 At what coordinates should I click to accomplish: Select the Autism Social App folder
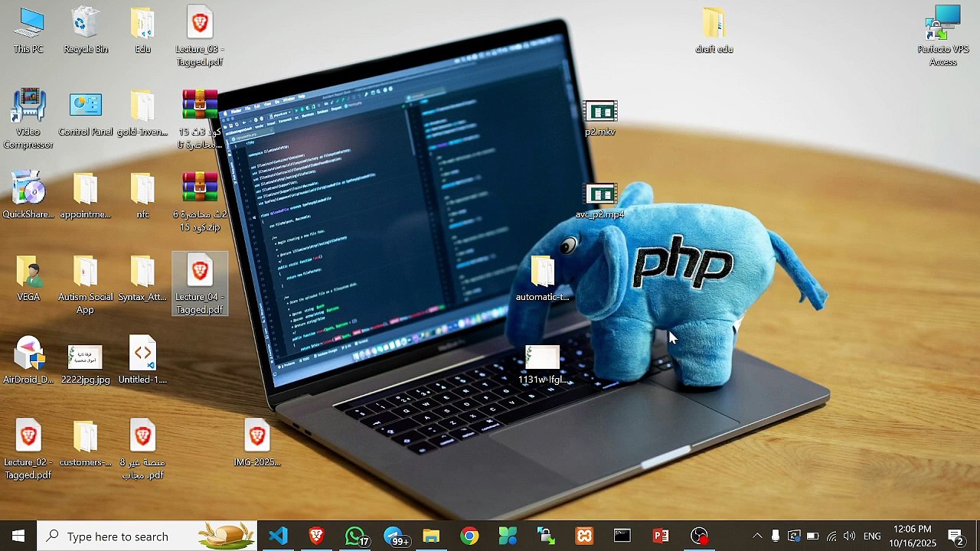[x=85, y=285]
